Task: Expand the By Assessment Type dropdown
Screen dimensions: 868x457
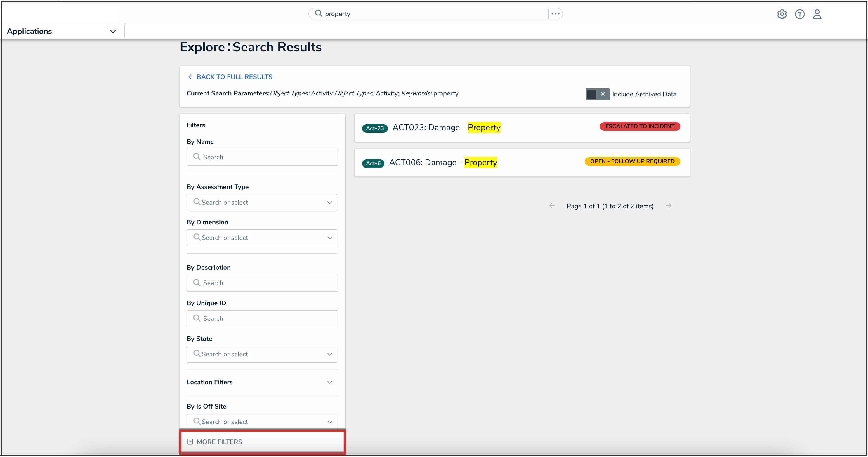Action: 262,203
